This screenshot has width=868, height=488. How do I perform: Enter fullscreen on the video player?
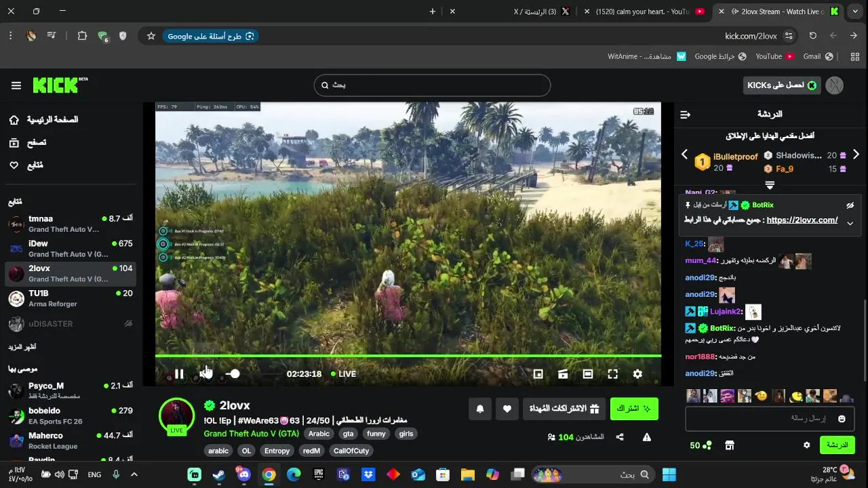[613, 374]
